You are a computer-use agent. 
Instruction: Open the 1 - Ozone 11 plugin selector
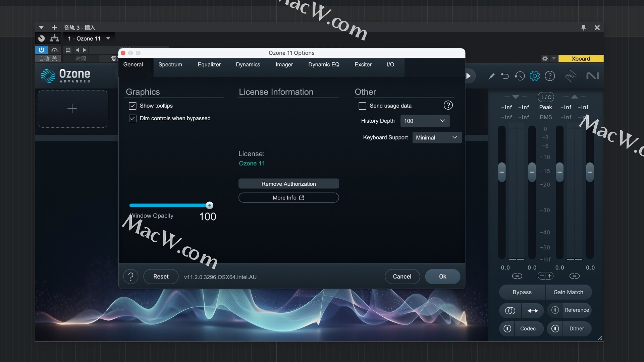coord(89,39)
